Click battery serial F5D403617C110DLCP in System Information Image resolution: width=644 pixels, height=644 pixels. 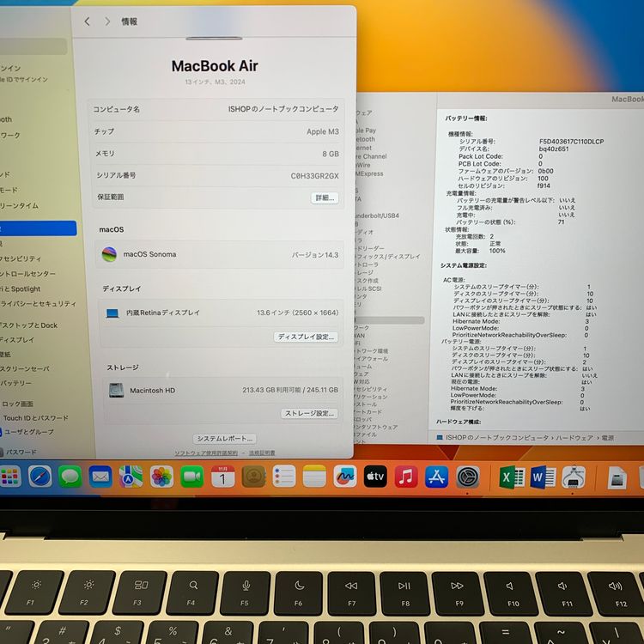(x=571, y=142)
